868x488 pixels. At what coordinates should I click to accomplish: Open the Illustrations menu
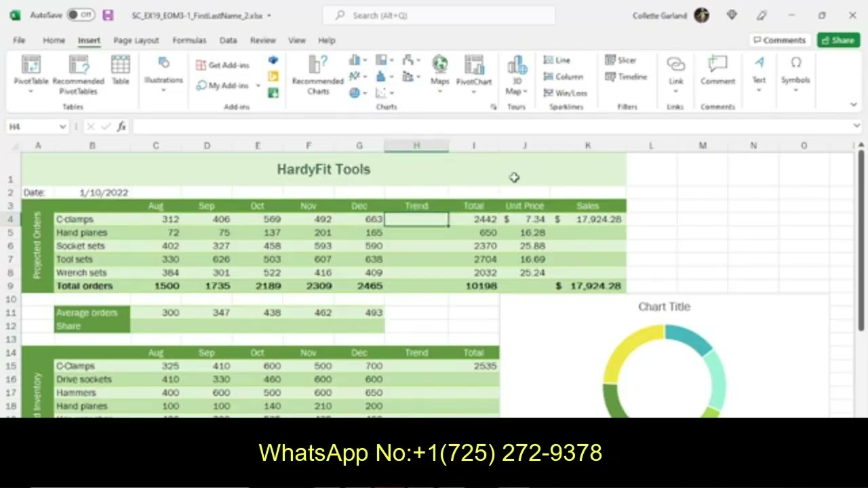point(163,74)
